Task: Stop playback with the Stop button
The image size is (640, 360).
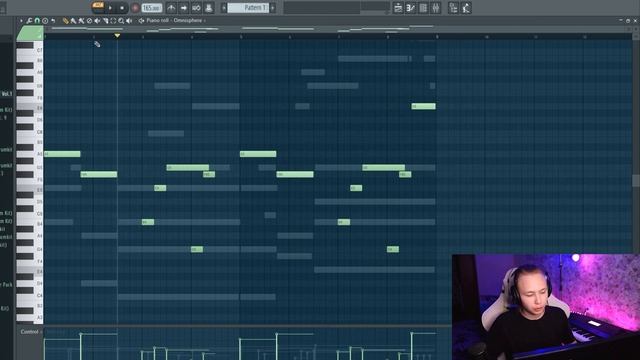Action: 122,8
